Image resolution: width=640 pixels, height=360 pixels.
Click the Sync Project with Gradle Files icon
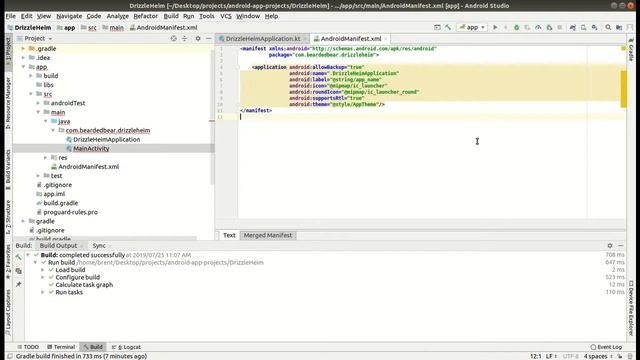tap(573, 27)
